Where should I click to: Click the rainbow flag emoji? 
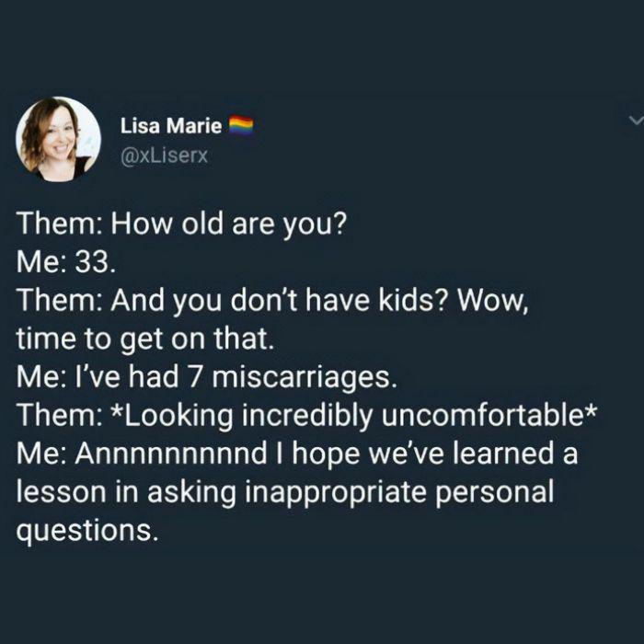click(x=241, y=125)
